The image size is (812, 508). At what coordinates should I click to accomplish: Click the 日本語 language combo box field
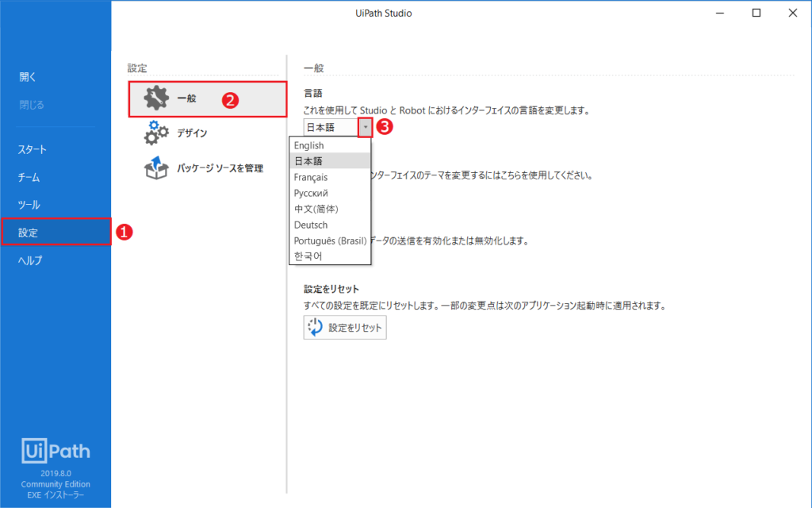click(331, 127)
